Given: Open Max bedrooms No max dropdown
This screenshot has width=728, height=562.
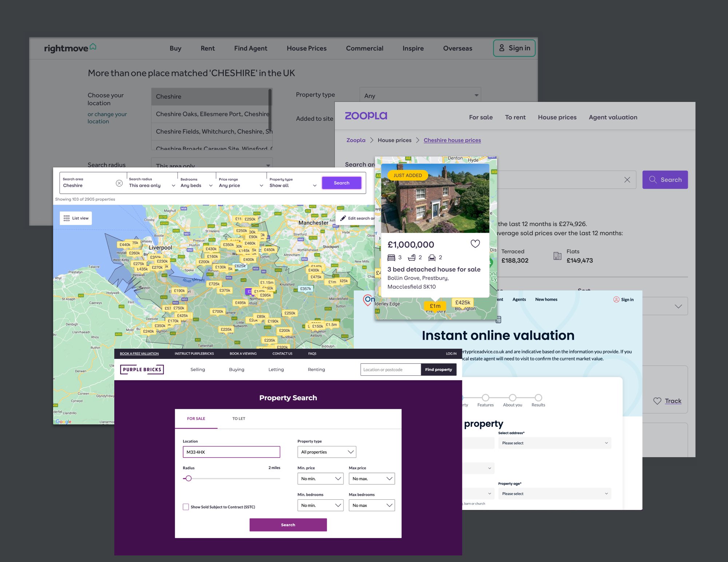Looking at the screenshot, I should (372, 505).
